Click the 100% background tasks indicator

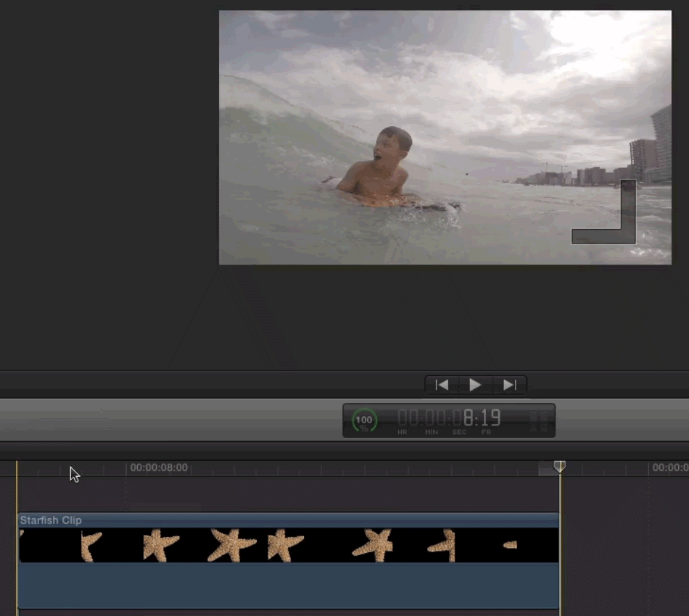364,420
